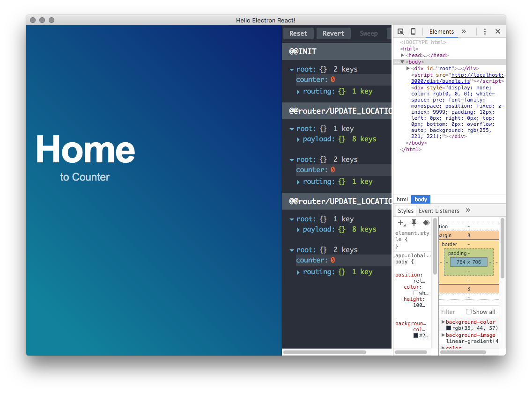Click the DOCTYPE html line
The height and width of the screenshot is (393, 532).
[423, 43]
